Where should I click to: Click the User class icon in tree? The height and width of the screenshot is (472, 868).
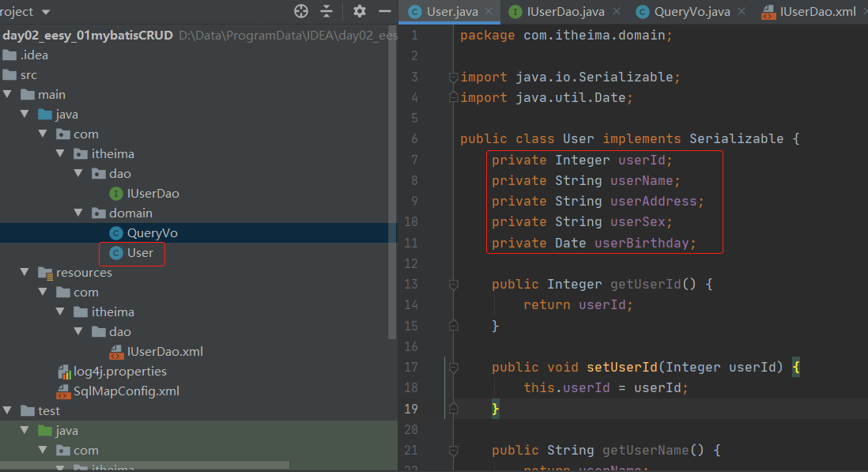115,253
